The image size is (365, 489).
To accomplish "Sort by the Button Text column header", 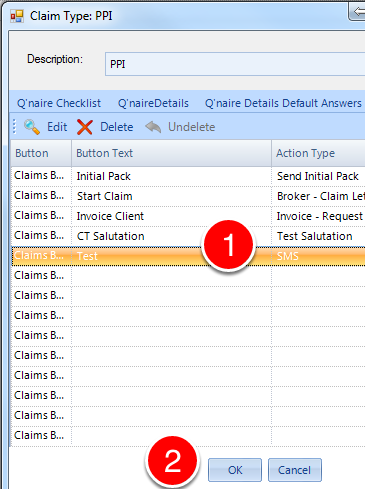I will click(x=171, y=153).
